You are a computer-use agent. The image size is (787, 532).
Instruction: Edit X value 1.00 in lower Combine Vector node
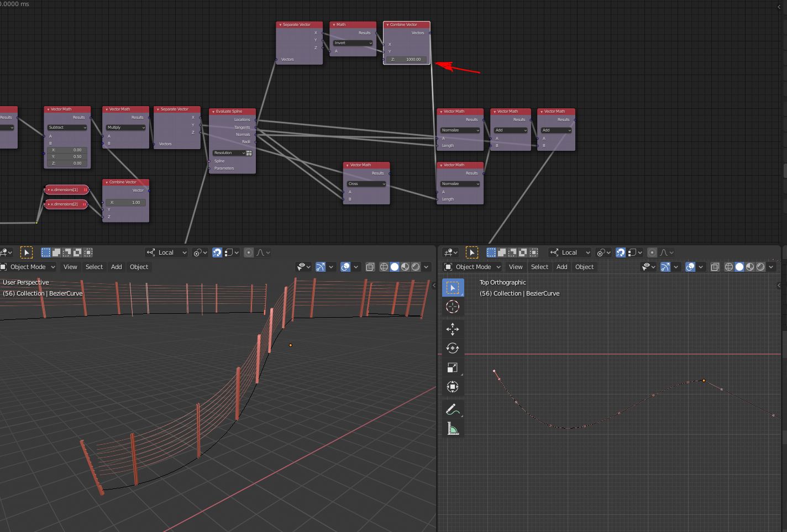point(126,203)
